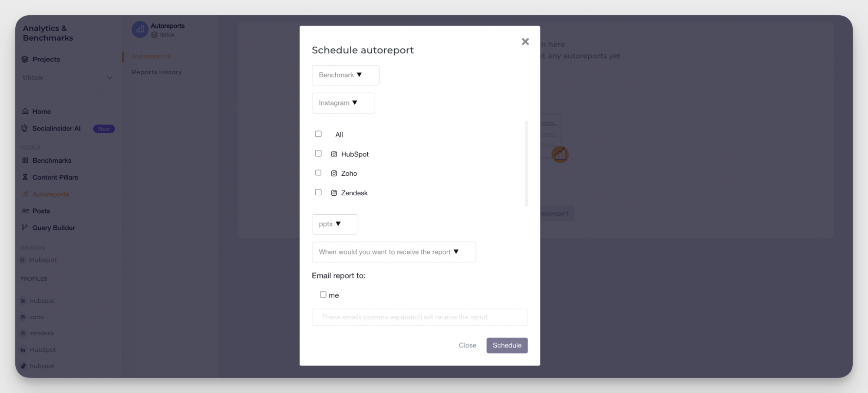The height and width of the screenshot is (393, 868).
Task: Click Close to dismiss the dialog
Action: (467, 345)
